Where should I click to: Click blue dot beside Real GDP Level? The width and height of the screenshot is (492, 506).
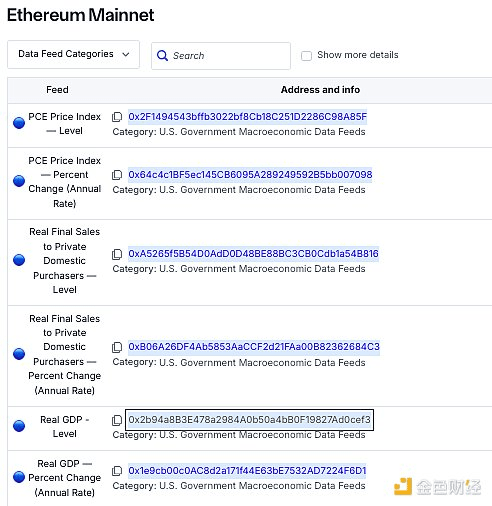(19, 426)
